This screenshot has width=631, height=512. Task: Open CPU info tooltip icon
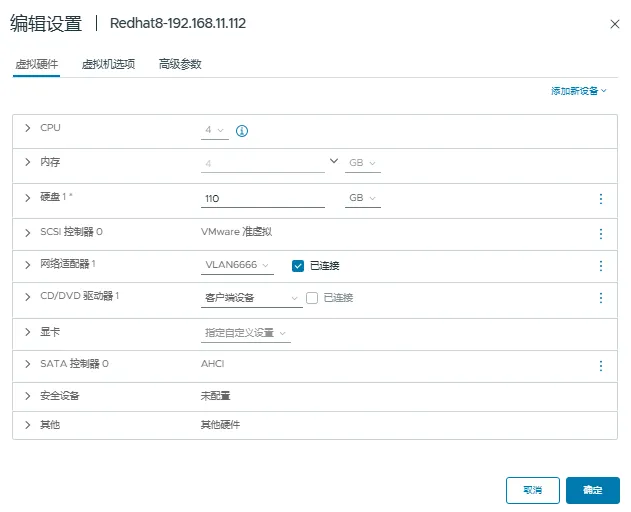pyautogui.click(x=242, y=131)
